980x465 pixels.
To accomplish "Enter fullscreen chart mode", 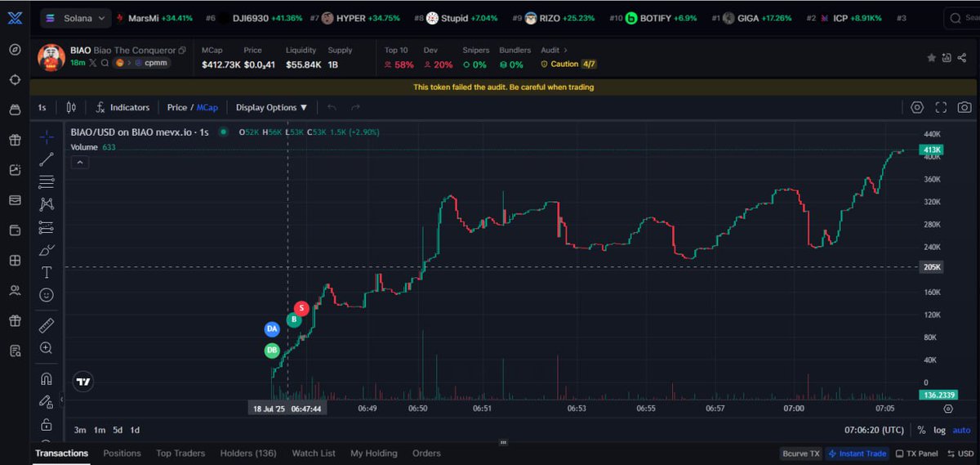I will tap(941, 107).
